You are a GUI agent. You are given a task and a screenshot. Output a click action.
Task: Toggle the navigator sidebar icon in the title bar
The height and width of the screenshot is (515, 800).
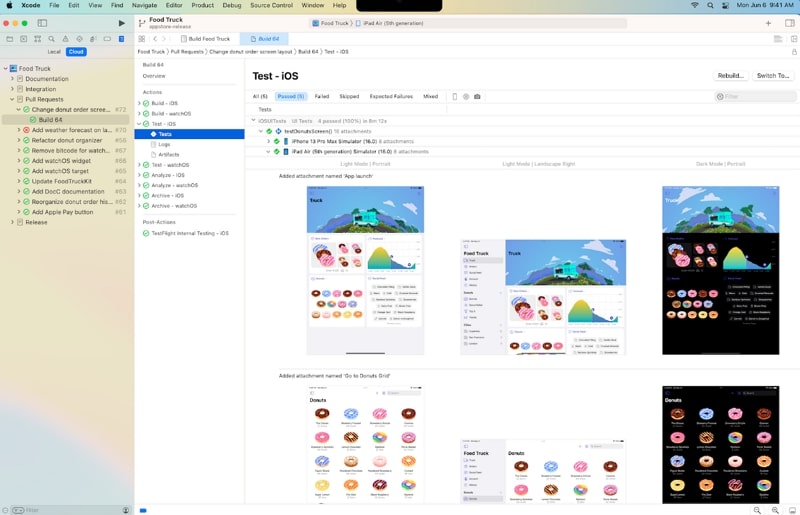click(42, 23)
